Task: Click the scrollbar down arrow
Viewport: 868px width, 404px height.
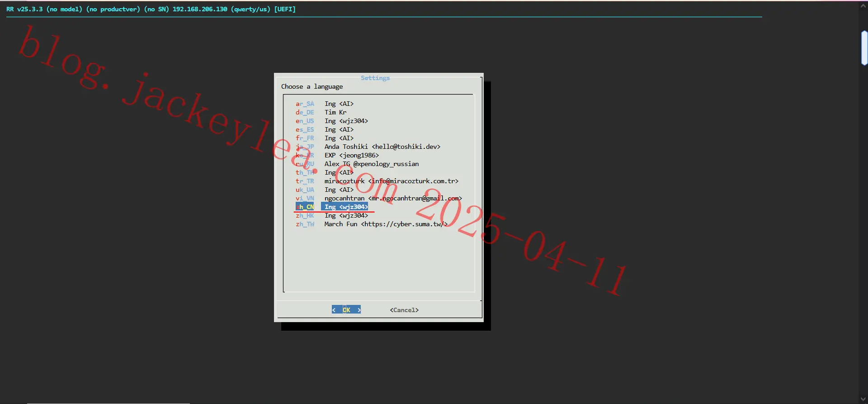Action: (863, 399)
